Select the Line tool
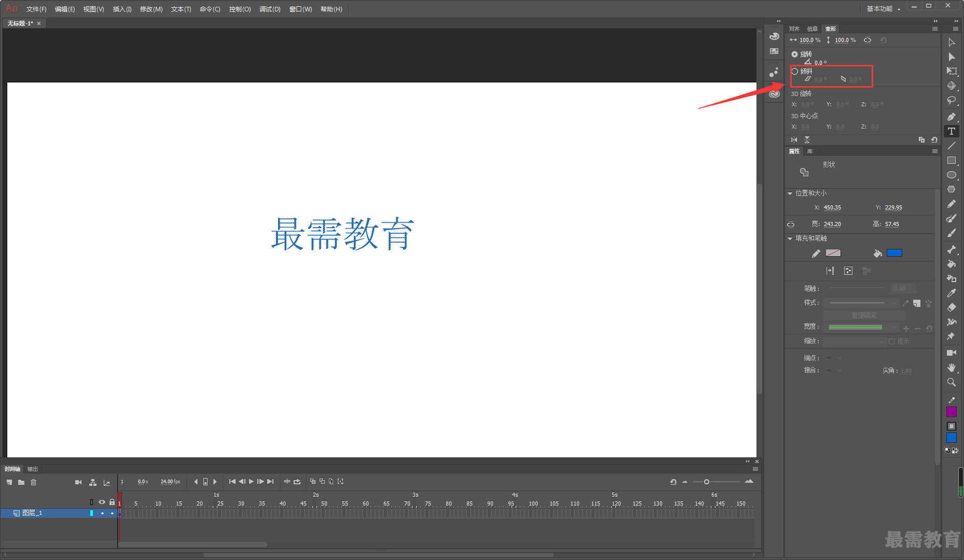Screen dimensions: 964x560 [x=952, y=146]
